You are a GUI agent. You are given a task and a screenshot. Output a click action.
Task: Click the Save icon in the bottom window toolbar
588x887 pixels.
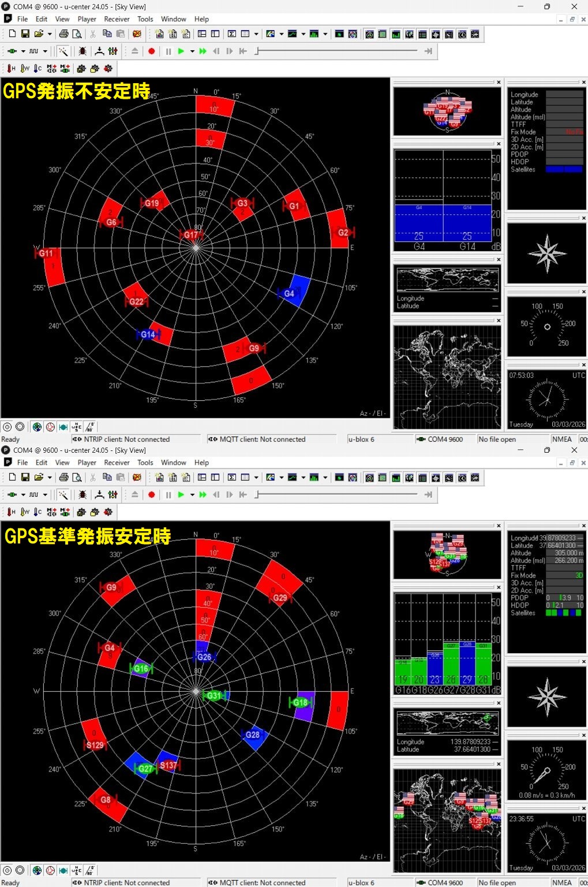(25, 478)
